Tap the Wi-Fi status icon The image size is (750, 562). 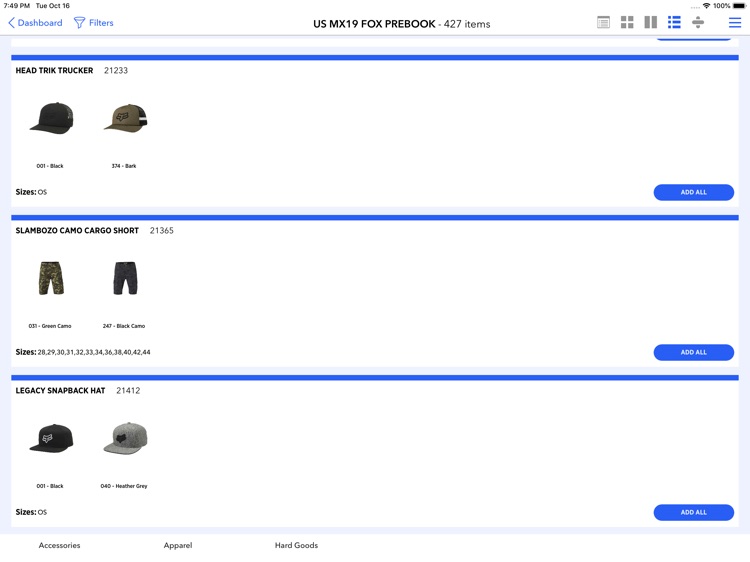click(706, 6)
